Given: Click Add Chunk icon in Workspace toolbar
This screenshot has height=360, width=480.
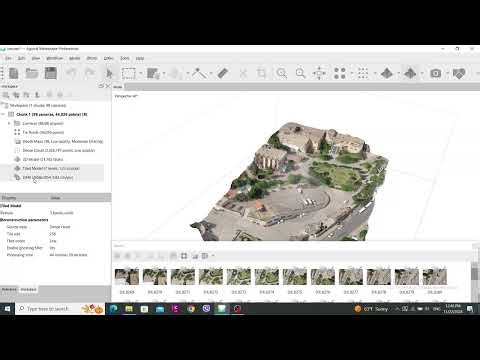Looking at the screenshot, I should point(6,95).
